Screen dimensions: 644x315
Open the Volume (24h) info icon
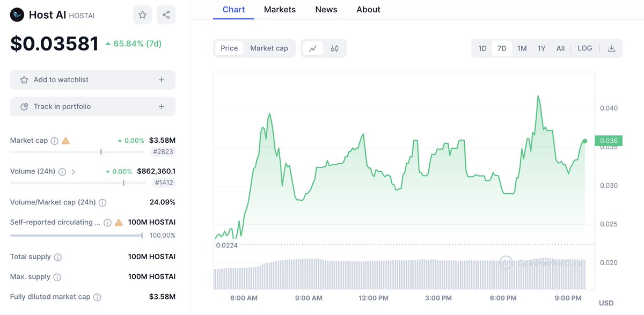click(x=62, y=172)
